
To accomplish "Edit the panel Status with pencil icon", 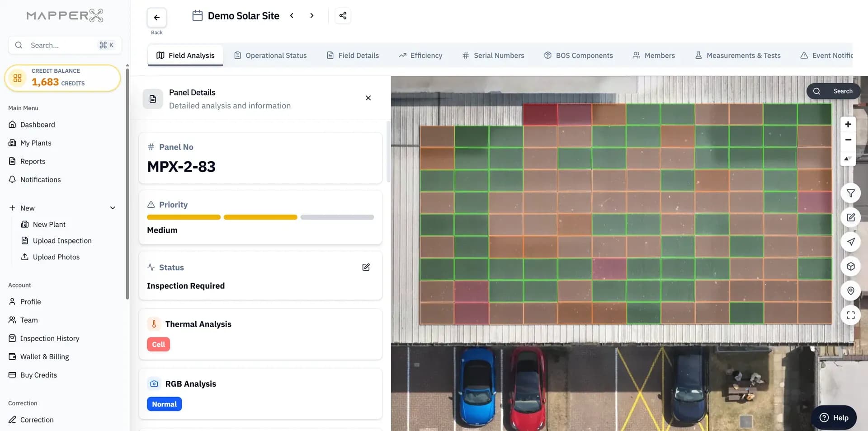I will point(366,267).
